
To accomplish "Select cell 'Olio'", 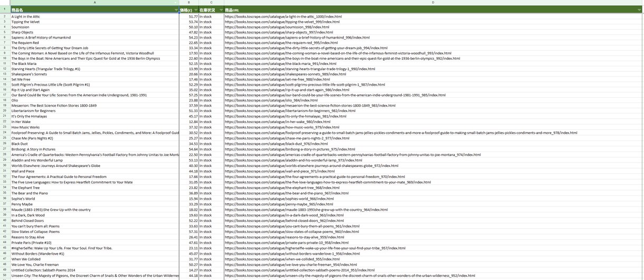I will click(x=94, y=100).
